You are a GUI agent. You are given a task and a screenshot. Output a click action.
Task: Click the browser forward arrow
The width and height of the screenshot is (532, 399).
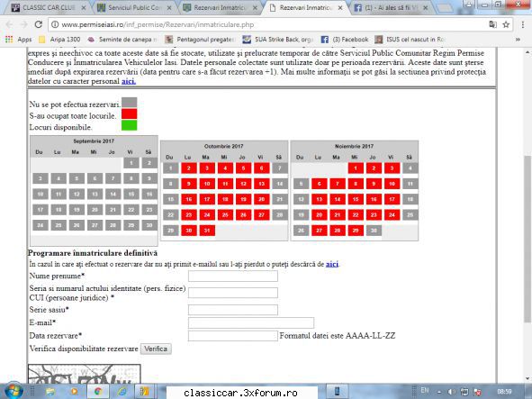pos(23,24)
